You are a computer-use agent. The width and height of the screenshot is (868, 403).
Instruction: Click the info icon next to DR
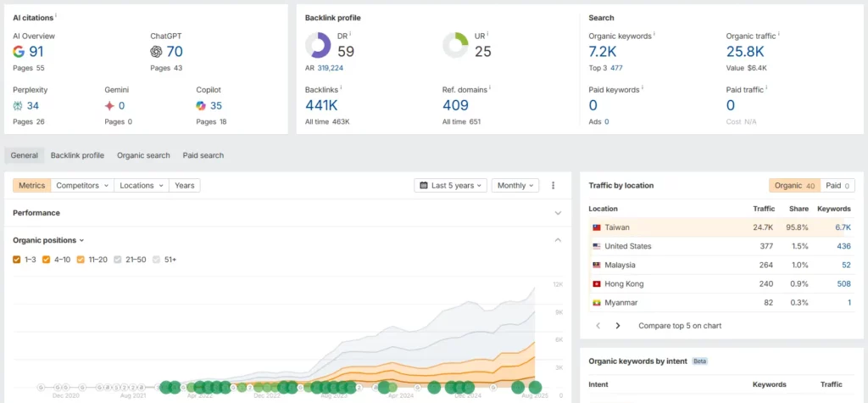tap(350, 34)
